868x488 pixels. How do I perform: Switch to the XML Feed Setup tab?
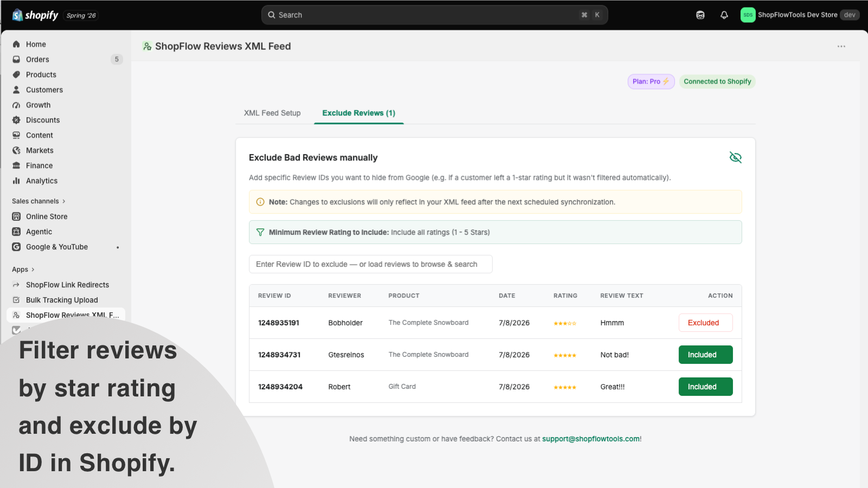click(x=272, y=113)
